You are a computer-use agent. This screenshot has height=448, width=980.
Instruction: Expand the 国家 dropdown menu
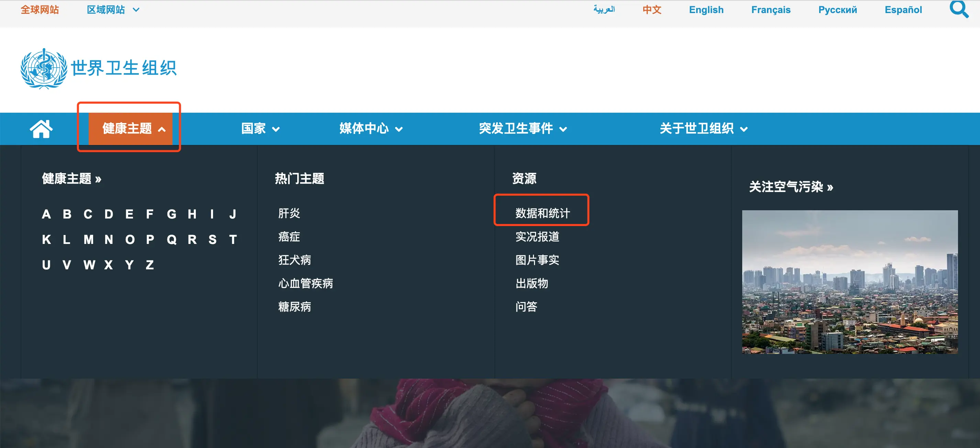click(x=260, y=128)
